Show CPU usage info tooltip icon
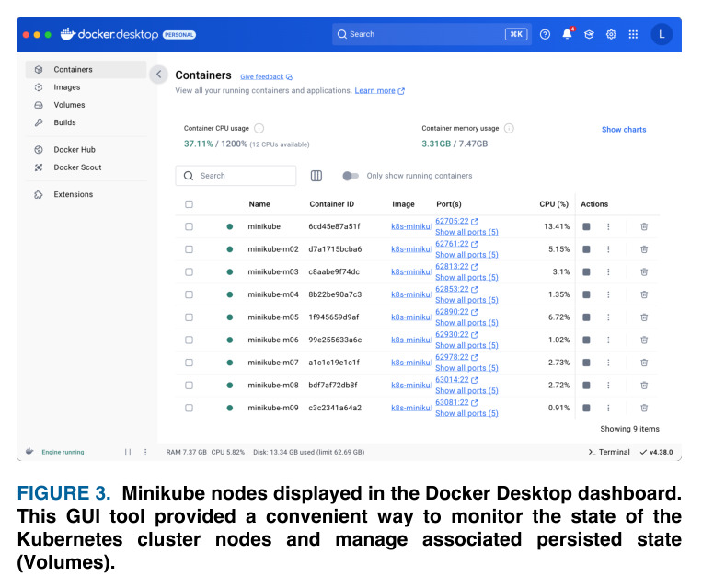This screenshot has width=702, height=588. point(259,129)
